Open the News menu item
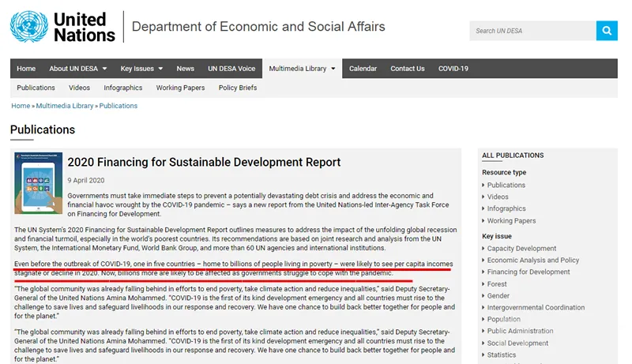 tap(185, 69)
